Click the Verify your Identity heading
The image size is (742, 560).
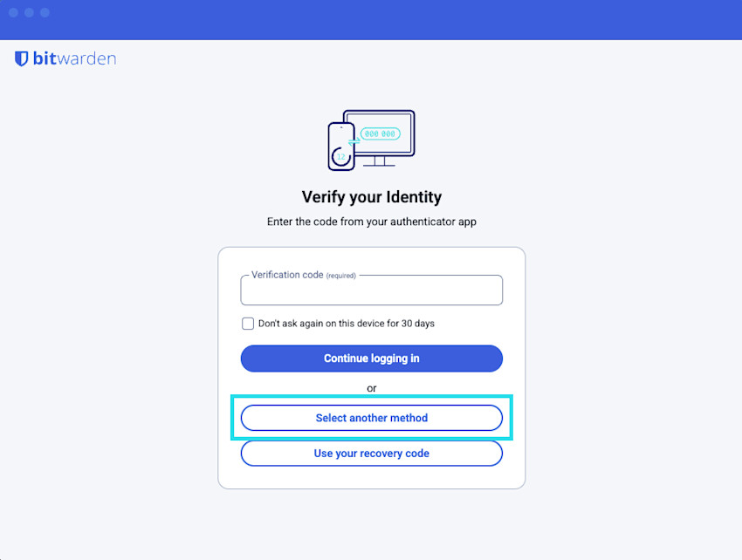(371, 197)
